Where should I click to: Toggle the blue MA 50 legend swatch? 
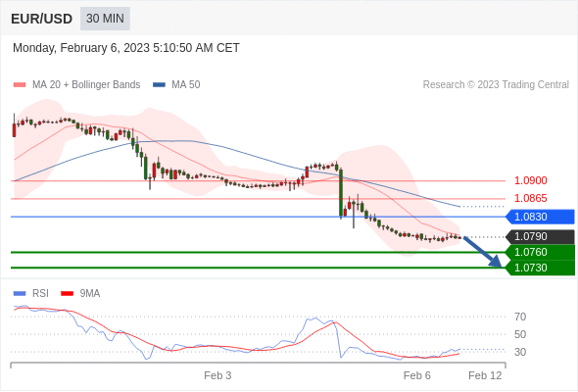click(x=159, y=85)
